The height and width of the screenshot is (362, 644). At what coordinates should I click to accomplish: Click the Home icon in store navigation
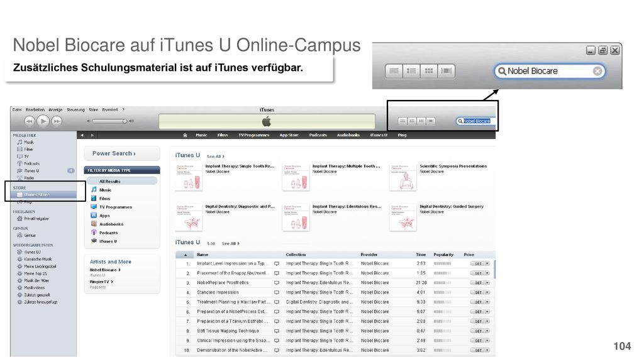pos(185,135)
